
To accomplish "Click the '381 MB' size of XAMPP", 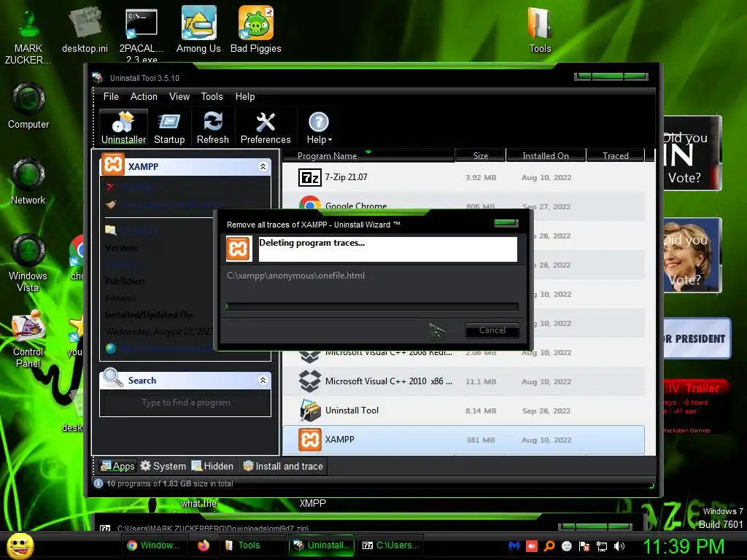I will [480, 440].
